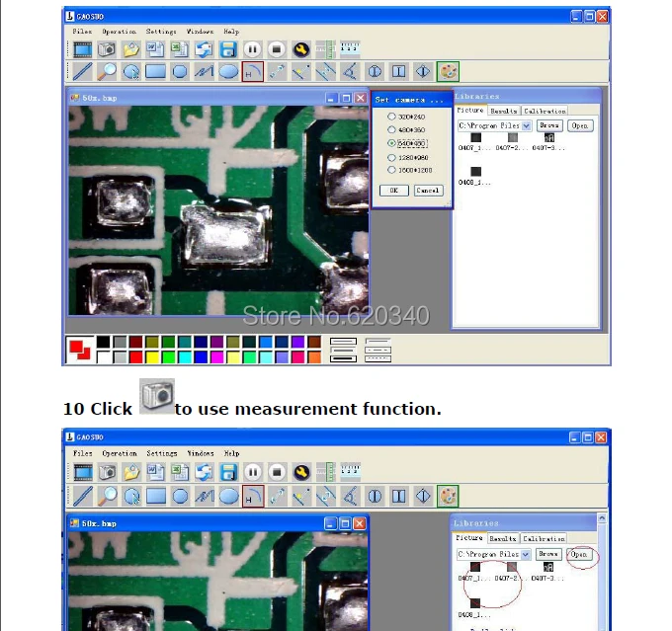Pick the black color swatch in palette bar
Image resolution: width=672 pixels, height=631 pixels.
[103, 342]
